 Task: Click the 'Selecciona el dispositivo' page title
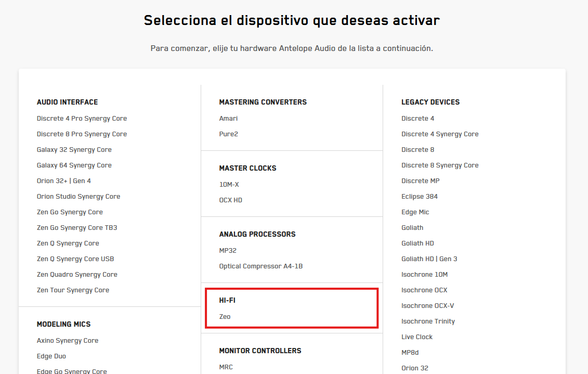292,20
